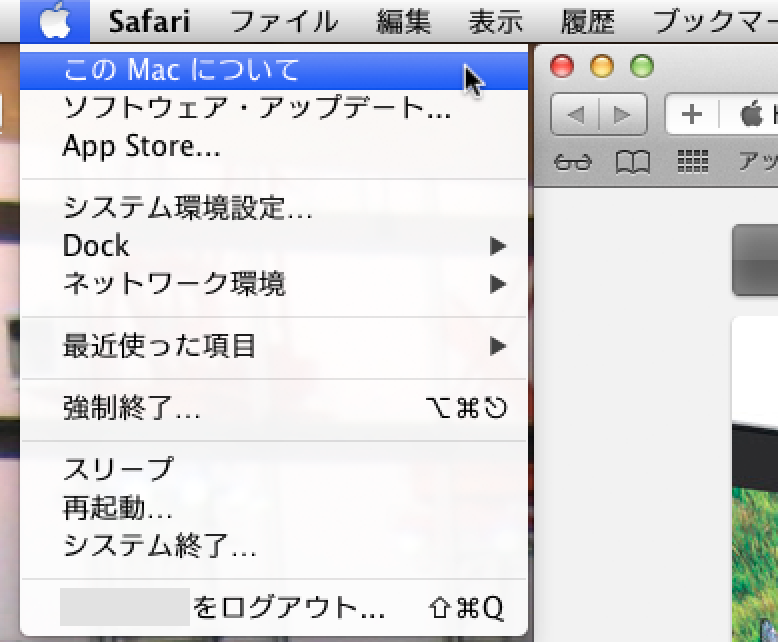This screenshot has height=642, width=778.
Task: Expand 最近使った項目 submenu
Action: [x=273, y=346]
